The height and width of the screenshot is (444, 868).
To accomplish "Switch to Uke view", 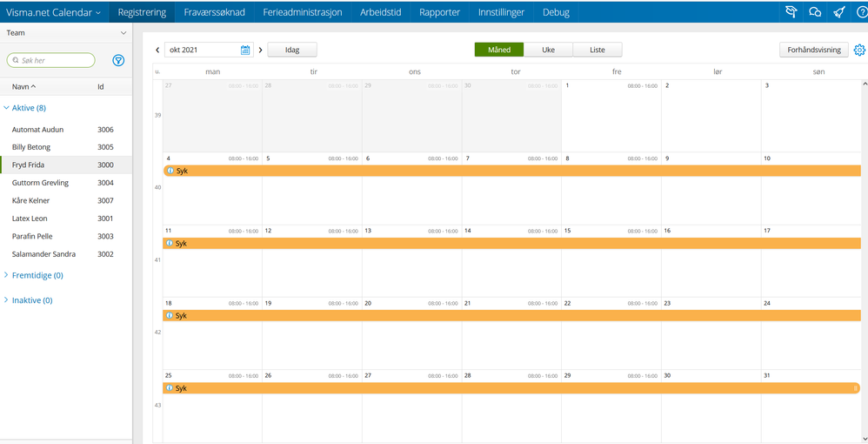I will [x=548, y=50].
